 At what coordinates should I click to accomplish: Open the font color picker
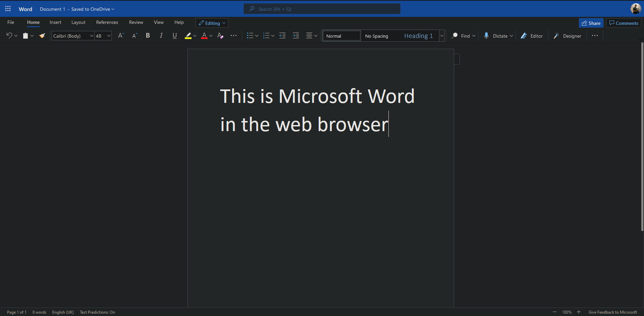coord(202,35)
